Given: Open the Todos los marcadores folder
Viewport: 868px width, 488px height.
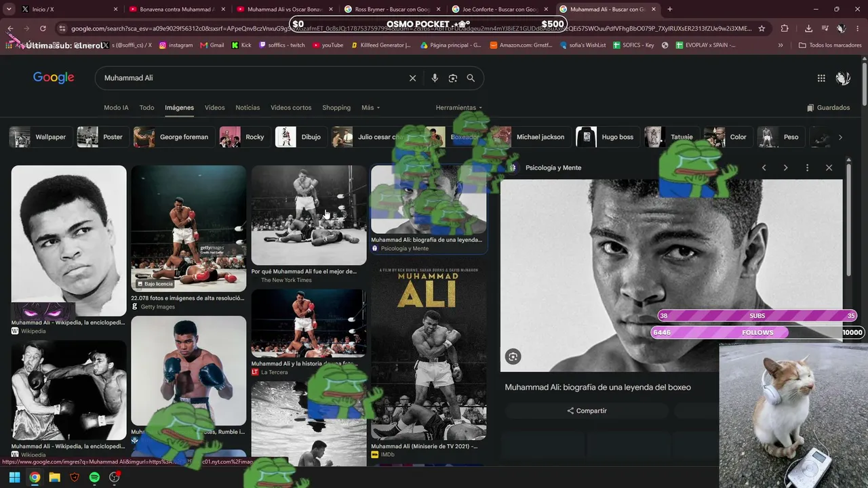Looking at the screenshot, I should point(830,45).
